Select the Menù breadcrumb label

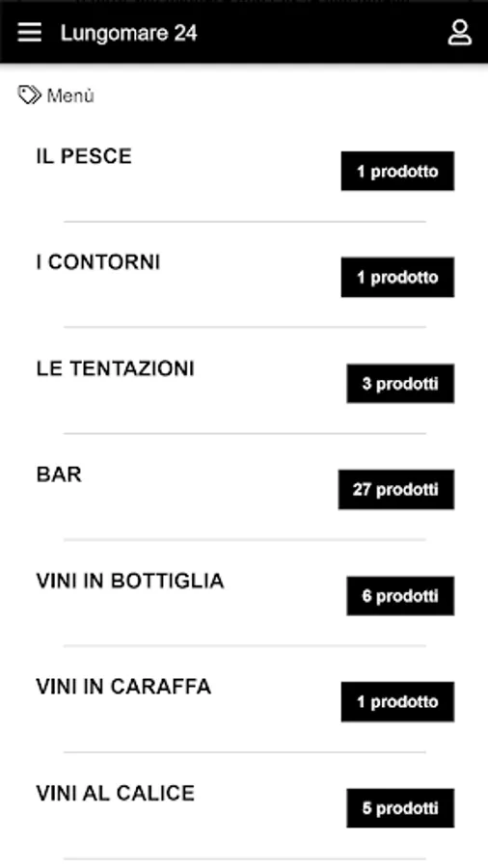point(70,95)
